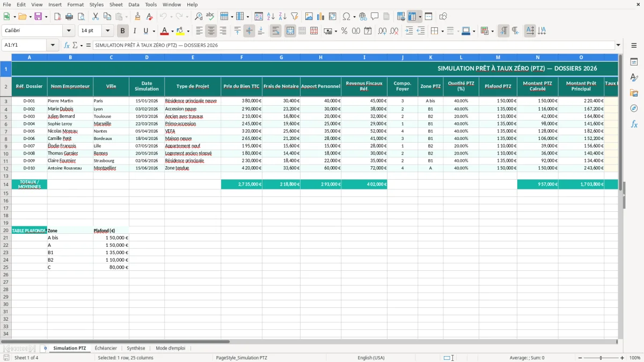
Task: Toggle Italic formatting
Action: tap(134, 31)
